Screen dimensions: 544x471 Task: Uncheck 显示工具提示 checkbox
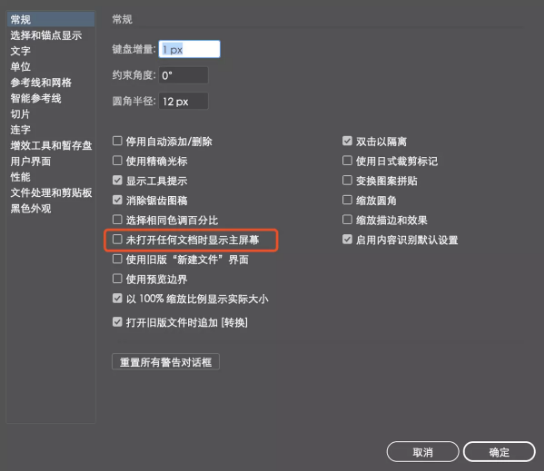tap(117, 180)
